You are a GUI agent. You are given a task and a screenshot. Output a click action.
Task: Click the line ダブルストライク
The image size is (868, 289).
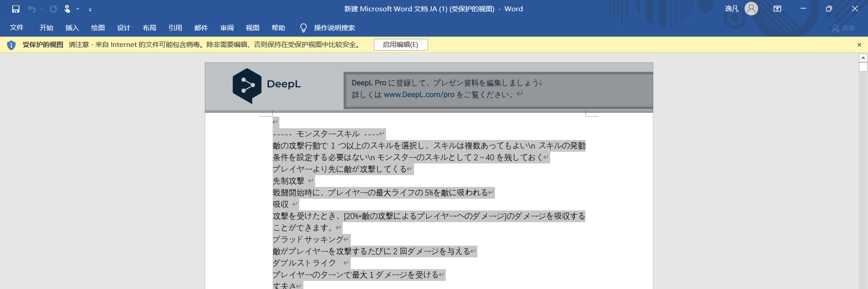304,263
